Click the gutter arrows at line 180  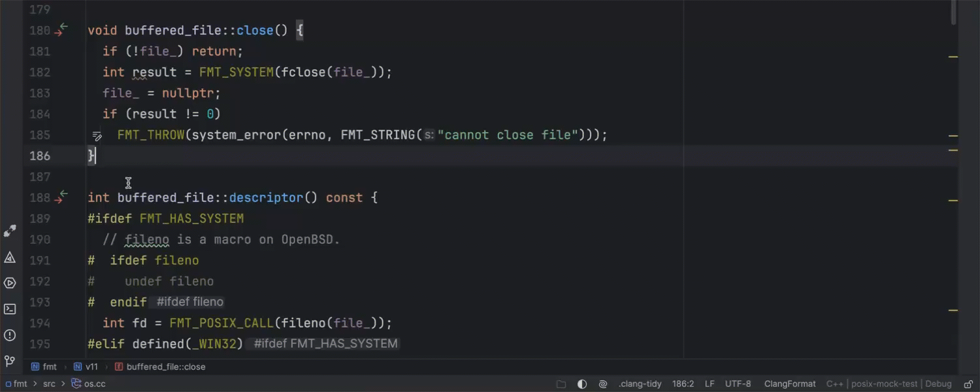61,30
